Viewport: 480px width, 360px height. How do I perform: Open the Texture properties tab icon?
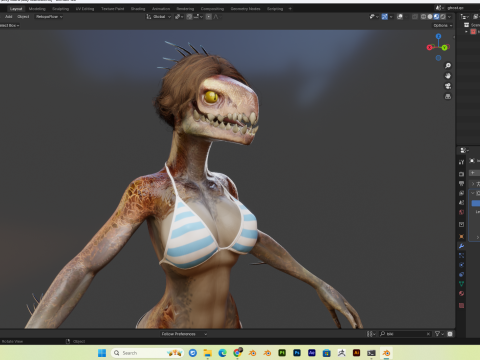[x=461, y=305]
